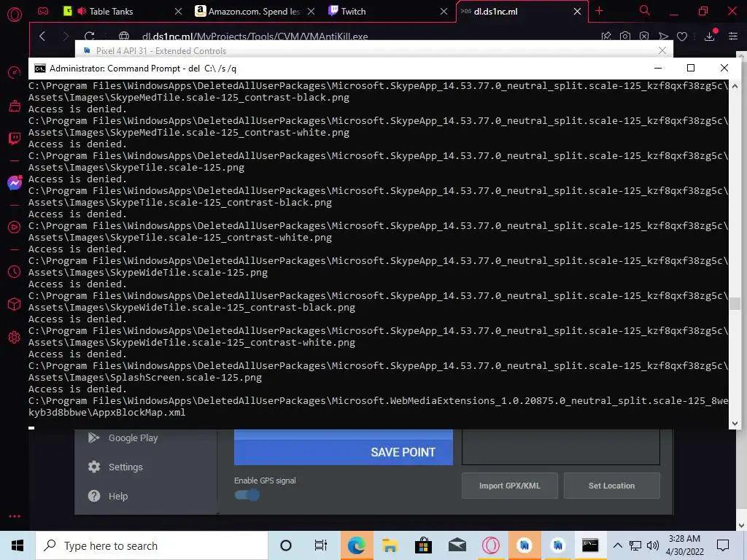
Task: Close the Table Tanks tab
Action: coord(178,12)
